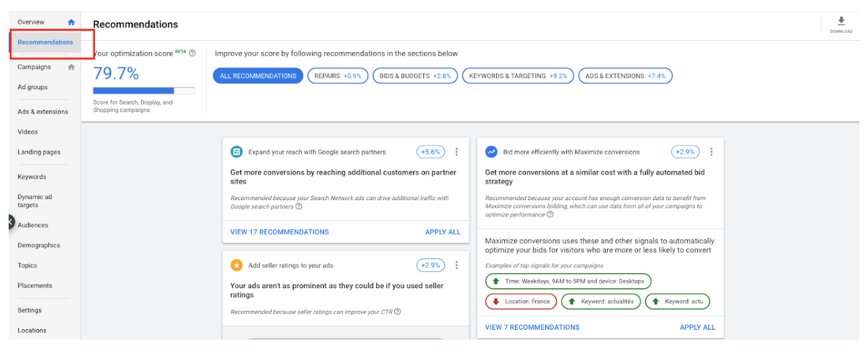The height and width of the screenshot is (352, 868).
Task: Click Apply All on Maximize conversions card
Action: (x=697, y=327)
